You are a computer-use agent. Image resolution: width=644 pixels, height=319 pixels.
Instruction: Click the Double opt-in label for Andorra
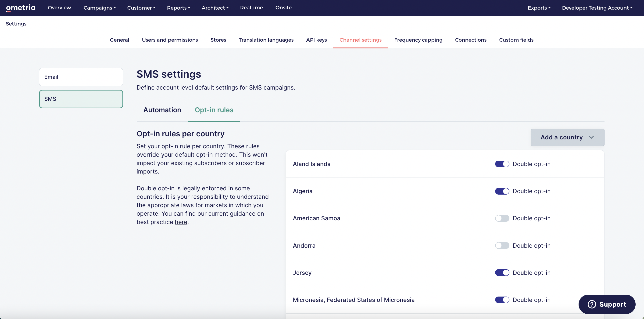(x=532, y=245)
